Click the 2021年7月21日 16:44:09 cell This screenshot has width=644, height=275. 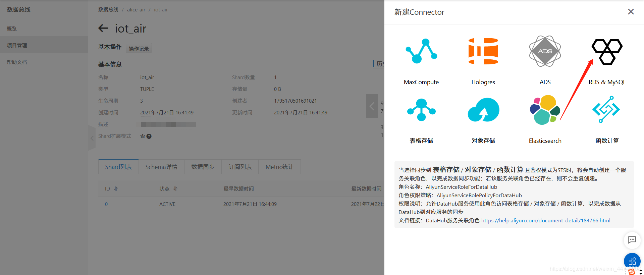pos(250,204)
